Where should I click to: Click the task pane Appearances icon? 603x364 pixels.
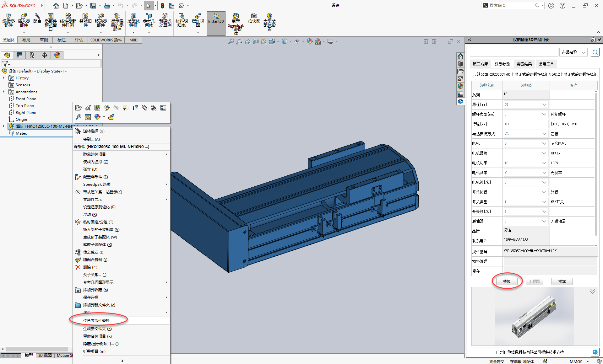tap(460, 86)
